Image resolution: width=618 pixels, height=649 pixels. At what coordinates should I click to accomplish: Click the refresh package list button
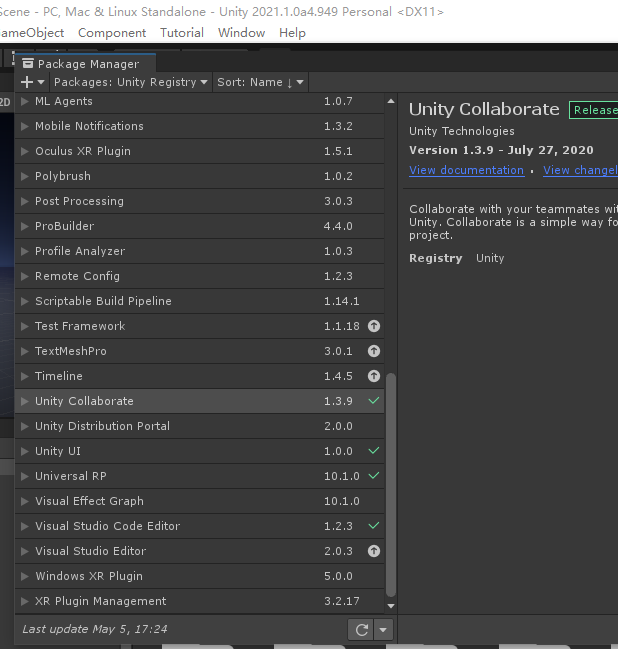(361, 629)
